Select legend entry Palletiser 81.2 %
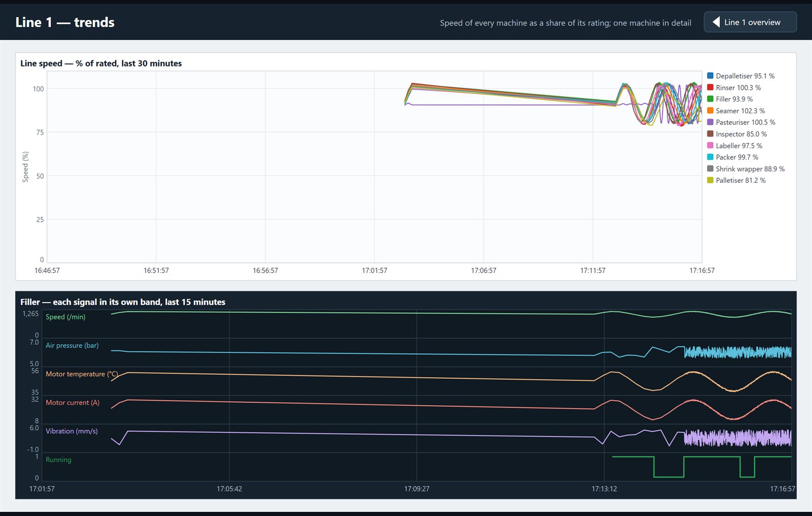This screenshot has height=516, width=812. tap(736, 180)
